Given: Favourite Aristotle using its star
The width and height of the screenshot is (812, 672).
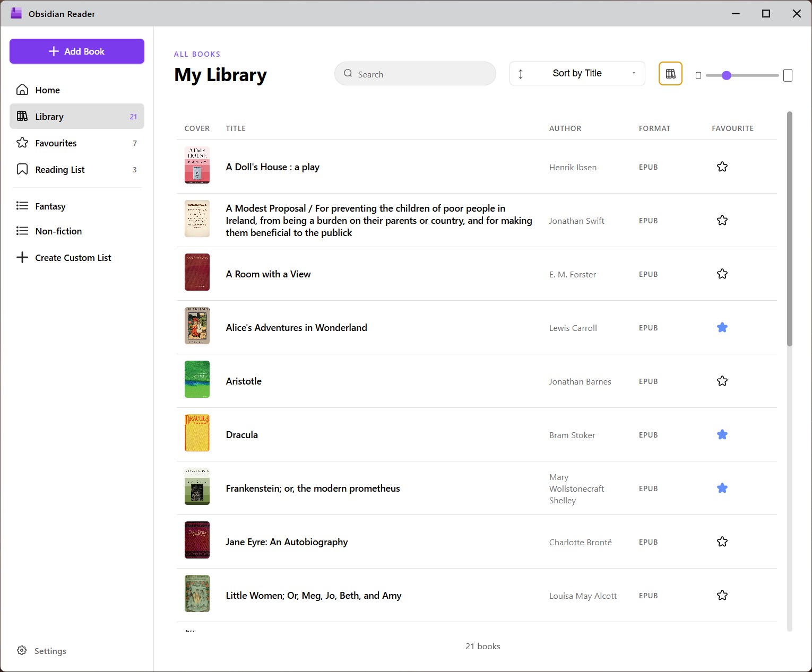Looking at the screenshot, I should point(722,381).
